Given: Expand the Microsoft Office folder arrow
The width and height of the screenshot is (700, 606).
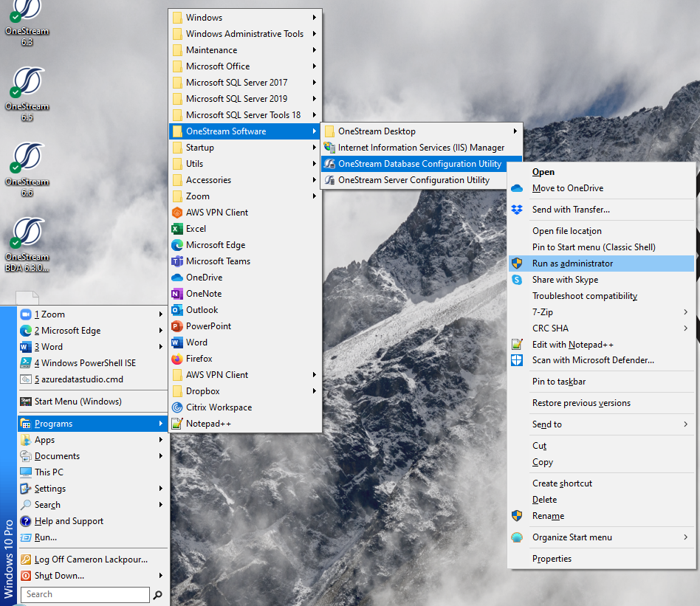Looking at the screenshot, I should click(315, 66).
